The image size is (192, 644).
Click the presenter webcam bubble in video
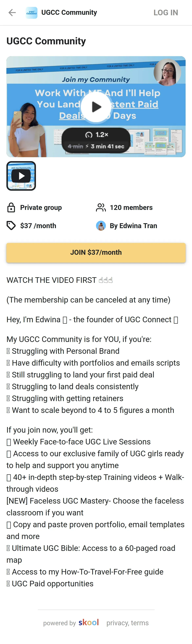pos(167,72)
